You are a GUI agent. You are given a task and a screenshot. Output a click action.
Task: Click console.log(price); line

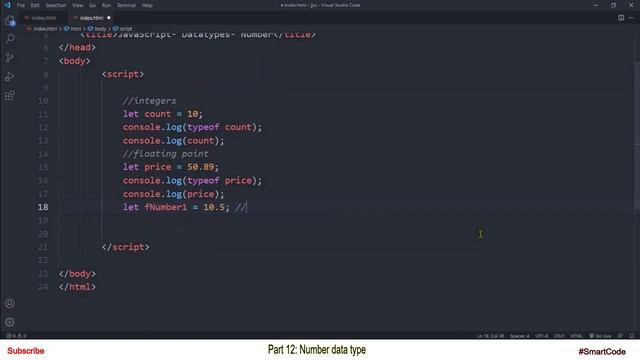pos(173,194)
